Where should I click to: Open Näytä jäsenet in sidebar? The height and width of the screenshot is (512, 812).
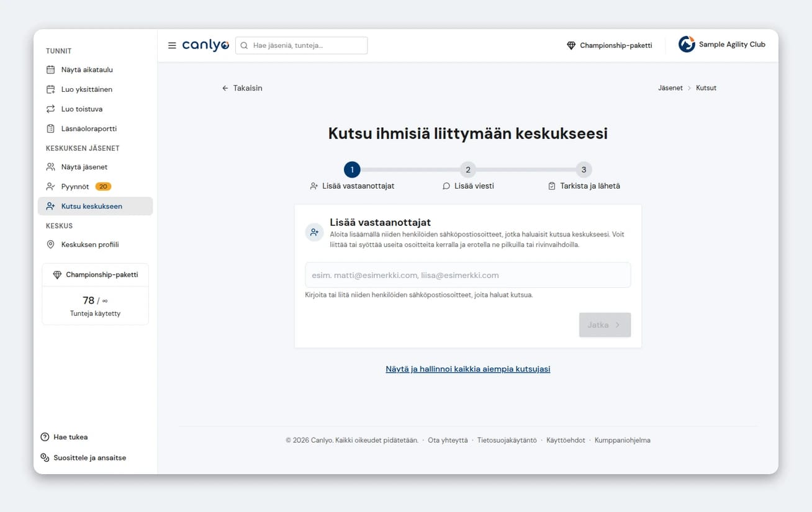click(x=95, y=167)
